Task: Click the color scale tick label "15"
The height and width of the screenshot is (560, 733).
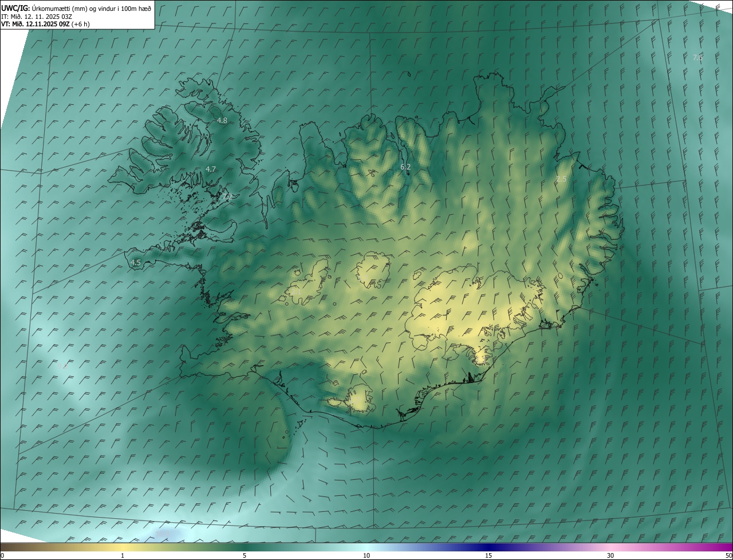Action: [x=488, y=555]
